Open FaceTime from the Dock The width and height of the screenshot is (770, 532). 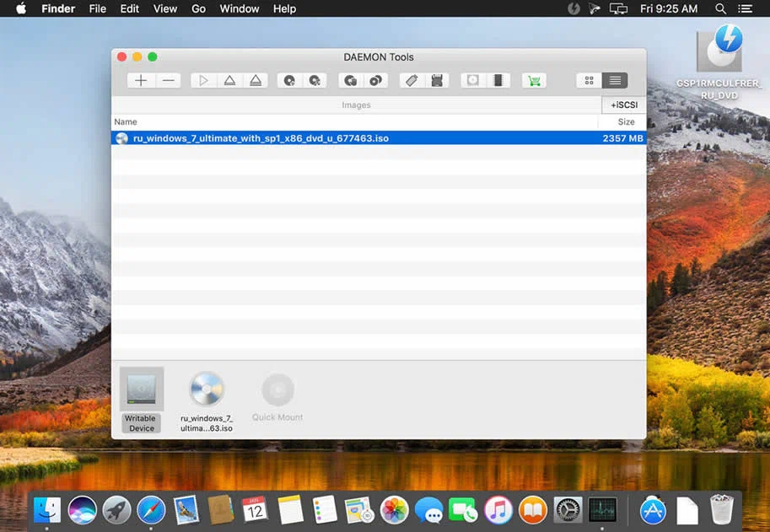[462, 510]
